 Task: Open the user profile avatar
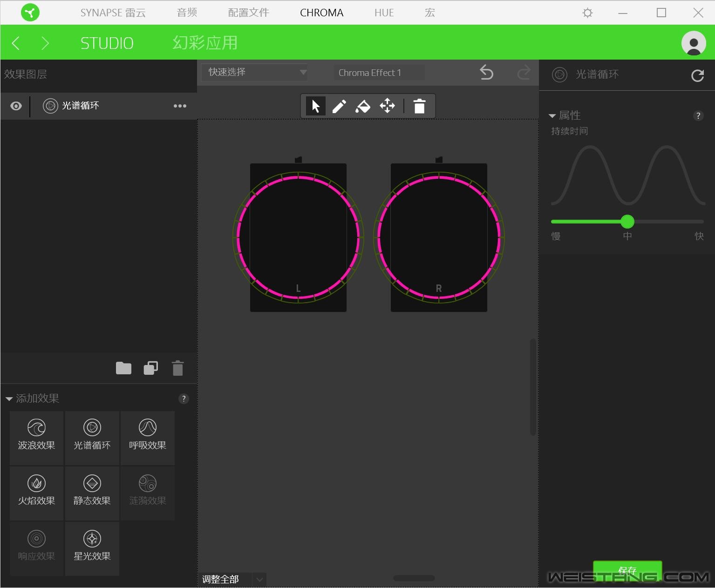tap(694, 43)
